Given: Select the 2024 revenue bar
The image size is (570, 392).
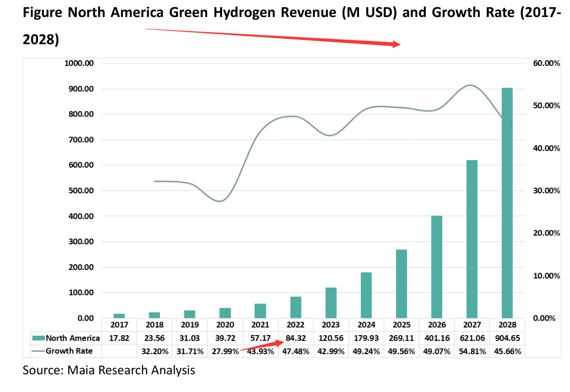Looking at the screenshot, I should [366, 295].
